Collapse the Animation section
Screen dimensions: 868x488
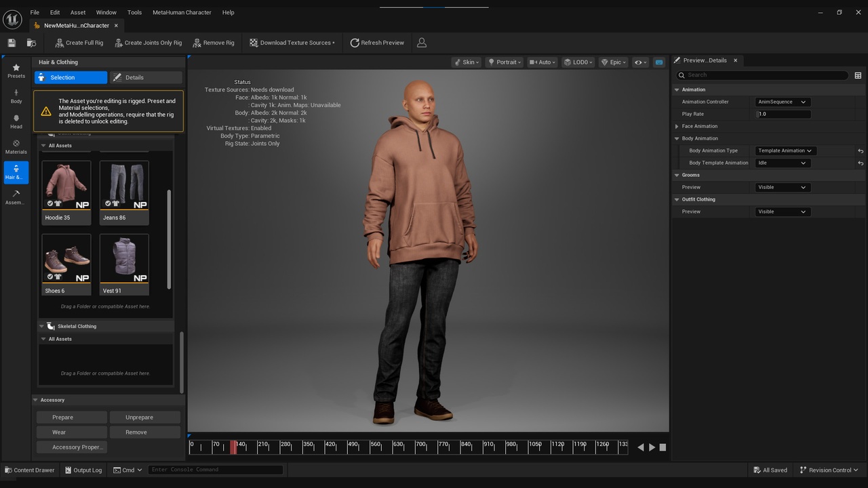[677, 89]
